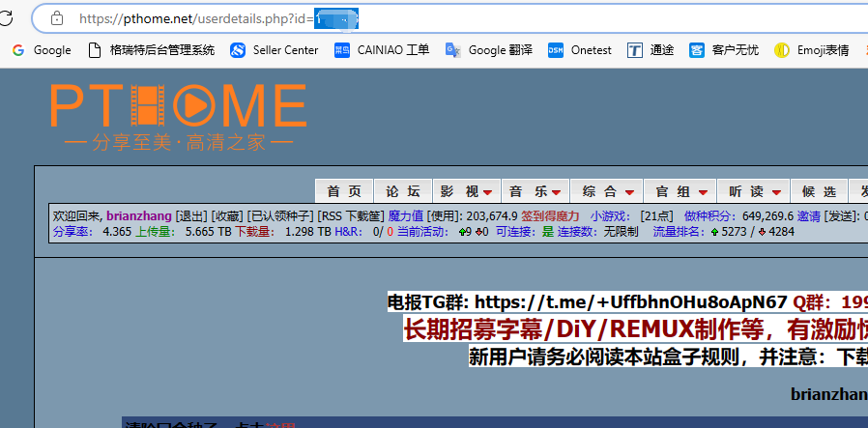Click the 收藏 link

pyautogui.click(x=227, y=216)
